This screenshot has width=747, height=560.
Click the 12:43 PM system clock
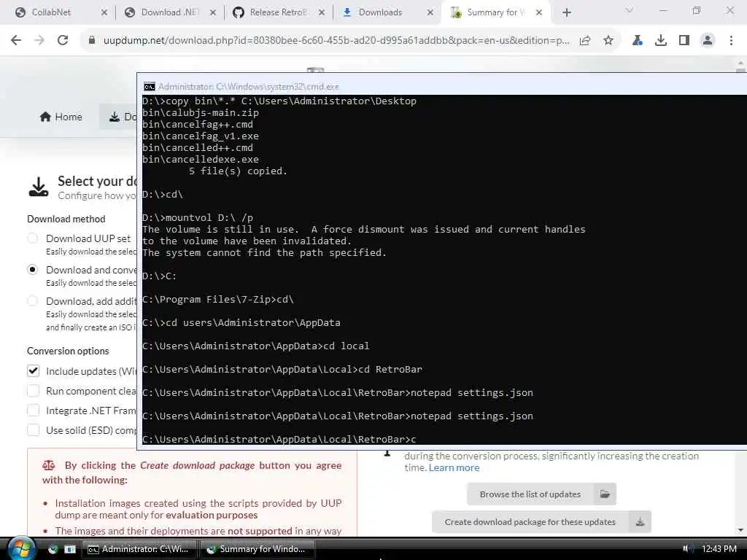click(x=719, y=548)
